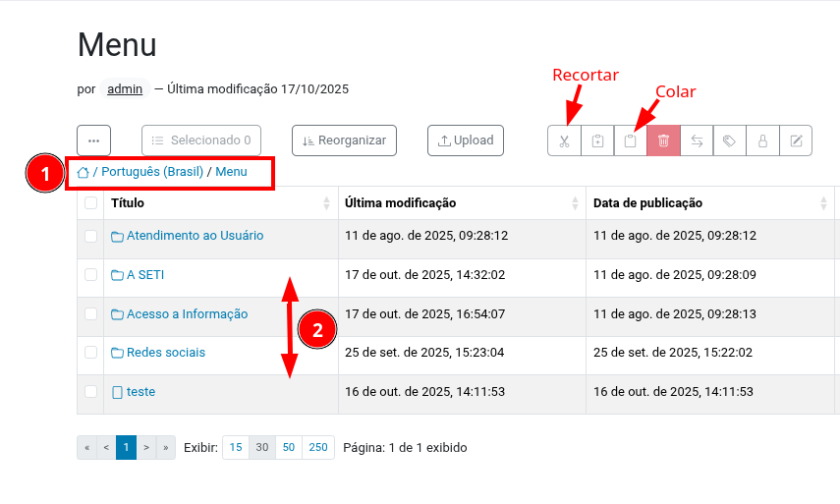The image size is (840, 504).
Task: Click the folder icon beside A SETI
Action: pyautogui.click(x=117, y=275)
